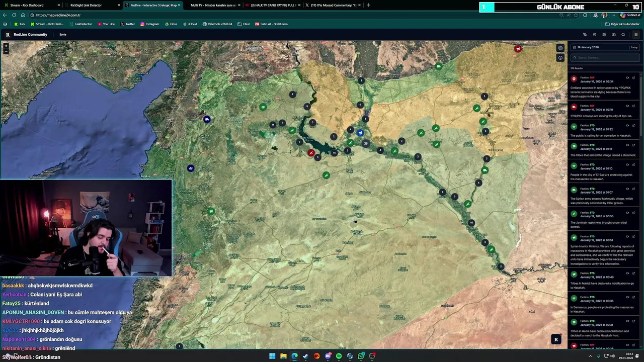
Task: Open new browser tab with plus button
Action: [x=368, y=5]
